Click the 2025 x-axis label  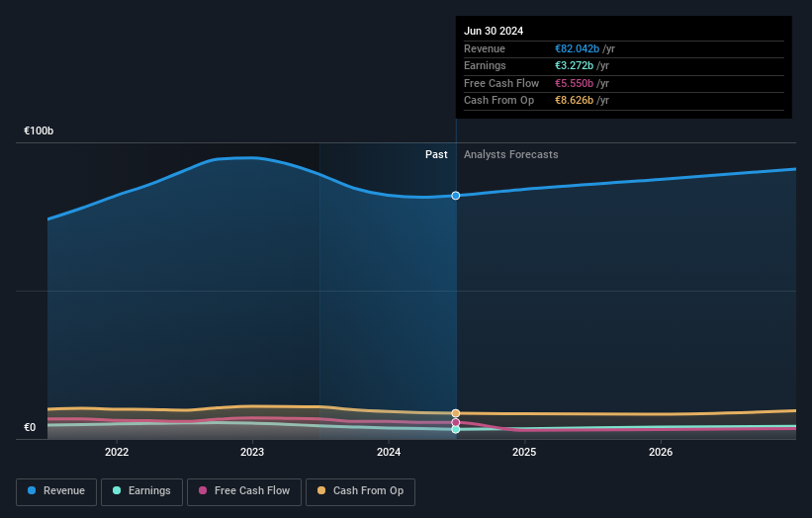pyautogui.click(x=524, y=452)
